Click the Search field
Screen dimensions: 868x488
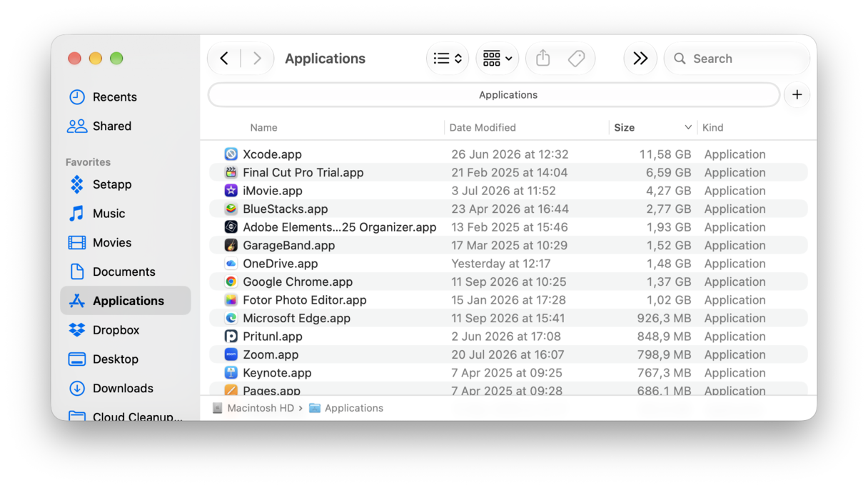tap(737, 59)
